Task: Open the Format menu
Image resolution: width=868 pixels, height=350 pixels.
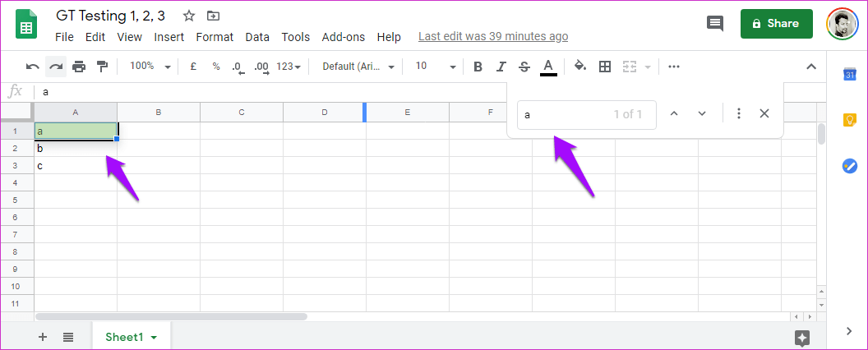Action: click(215, 37)
